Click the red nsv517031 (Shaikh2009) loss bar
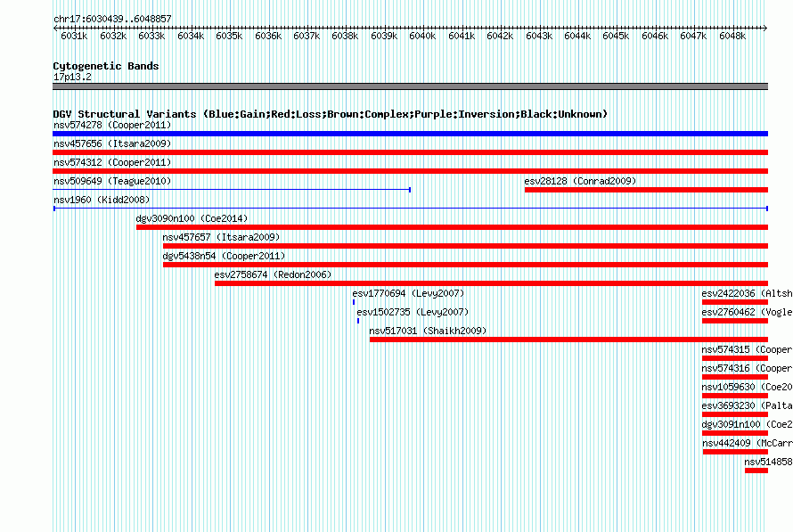Screen dimensions: 793x532 (568, 340)
